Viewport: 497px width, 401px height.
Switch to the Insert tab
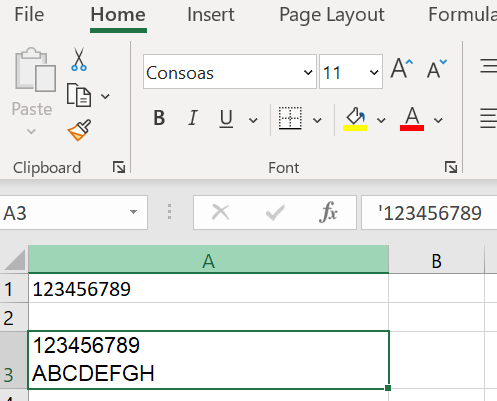[x=211, y=15]
